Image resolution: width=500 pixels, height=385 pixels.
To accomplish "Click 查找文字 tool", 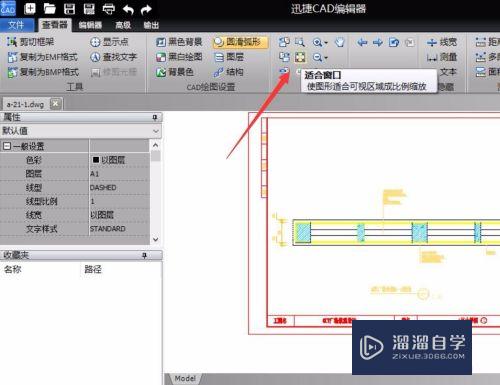I will tap(114, 57).
